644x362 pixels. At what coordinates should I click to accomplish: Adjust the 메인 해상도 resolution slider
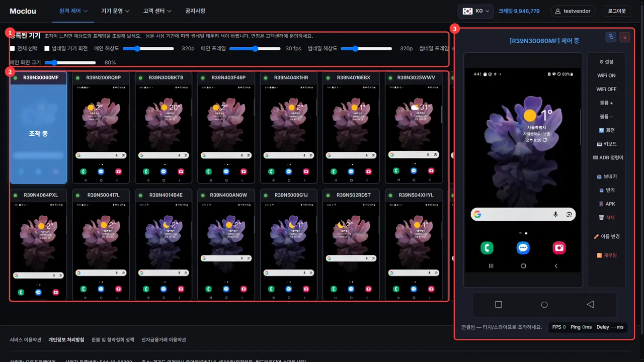point(148,49)
